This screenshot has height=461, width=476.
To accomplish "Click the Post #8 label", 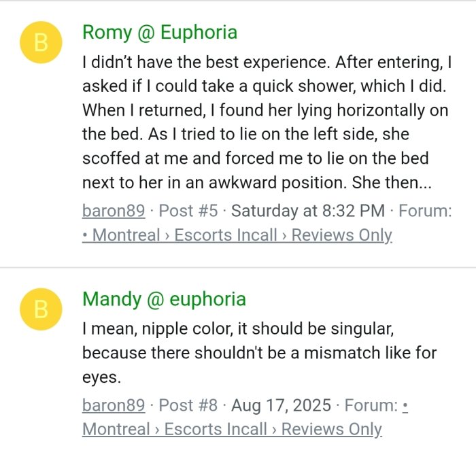I will (188, 405).
